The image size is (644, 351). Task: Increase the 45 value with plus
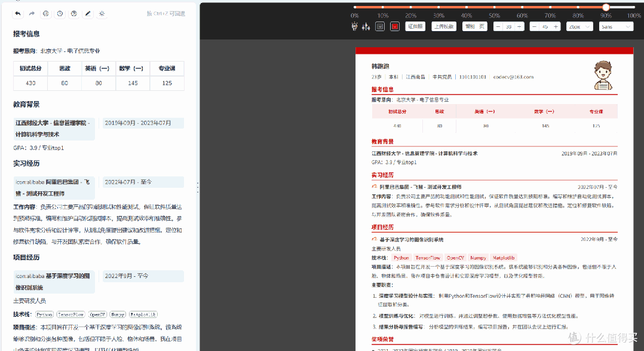[556, 27]
